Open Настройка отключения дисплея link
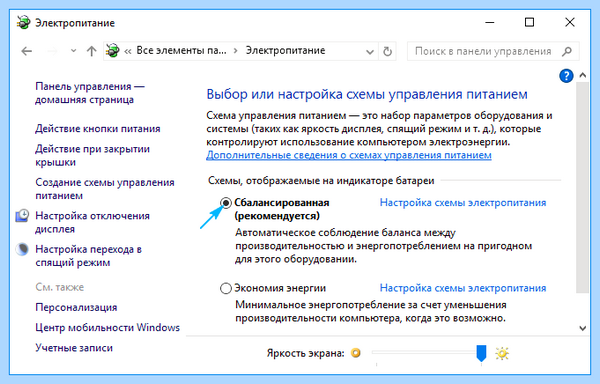This screenshot has width=600, height=384. [92, 222]
